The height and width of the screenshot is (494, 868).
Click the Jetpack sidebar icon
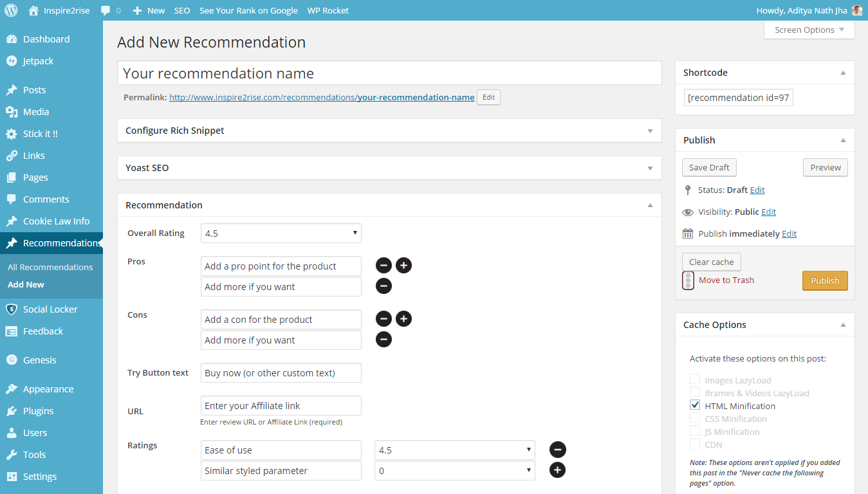12,61
